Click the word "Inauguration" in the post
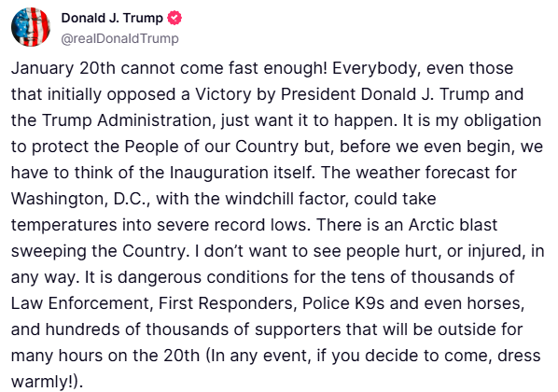 pyautogui.click(x=219, y=173)
